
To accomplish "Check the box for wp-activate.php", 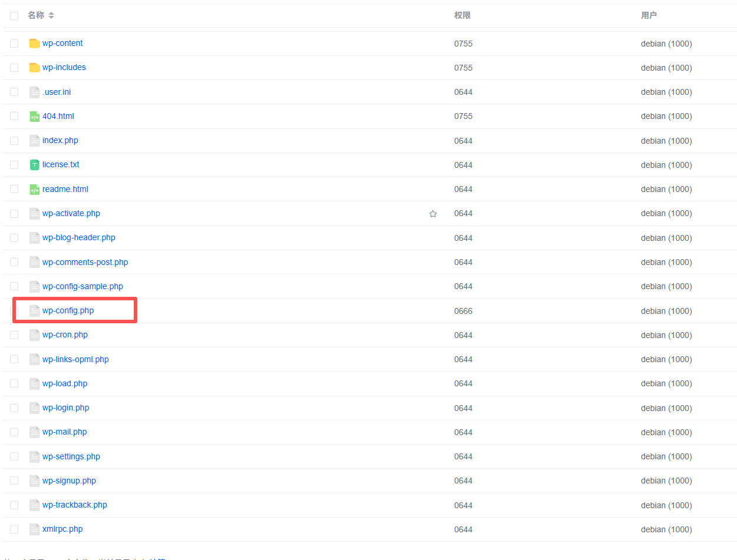I will tap(14, 214).
